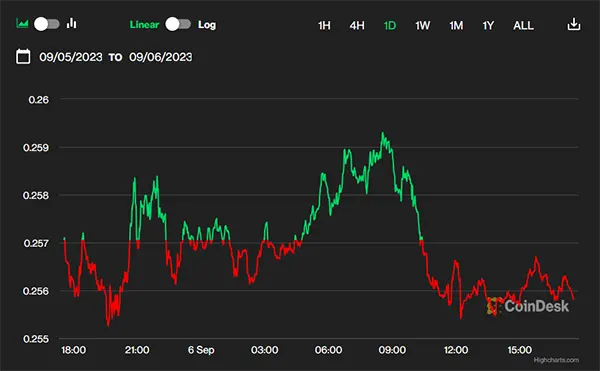The image size is (600, 371).
Task: Edit the start date 09/05/2023
Action: [71, 57]
